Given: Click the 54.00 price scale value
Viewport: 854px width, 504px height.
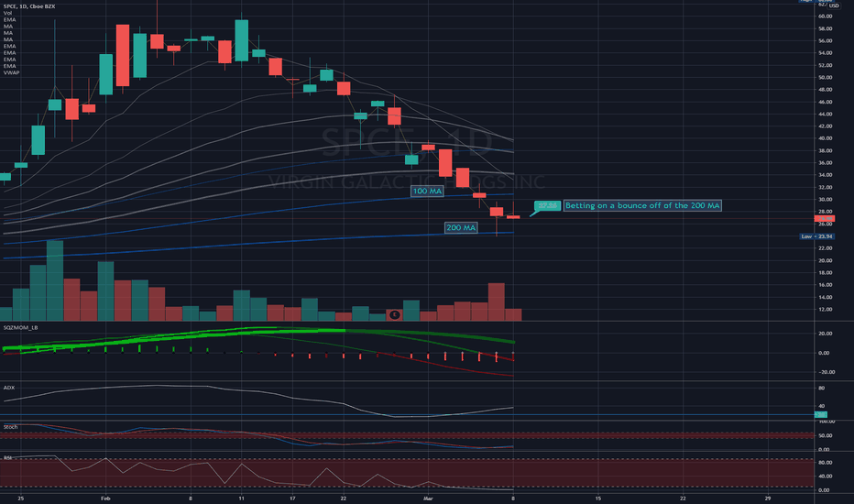Looking at the screenshot, I should [825, 53].
